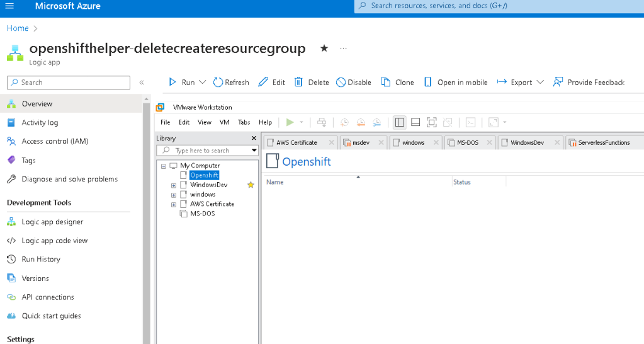
Task: Click the WindowsDev favorite star in library
Action: click(251, 185)
